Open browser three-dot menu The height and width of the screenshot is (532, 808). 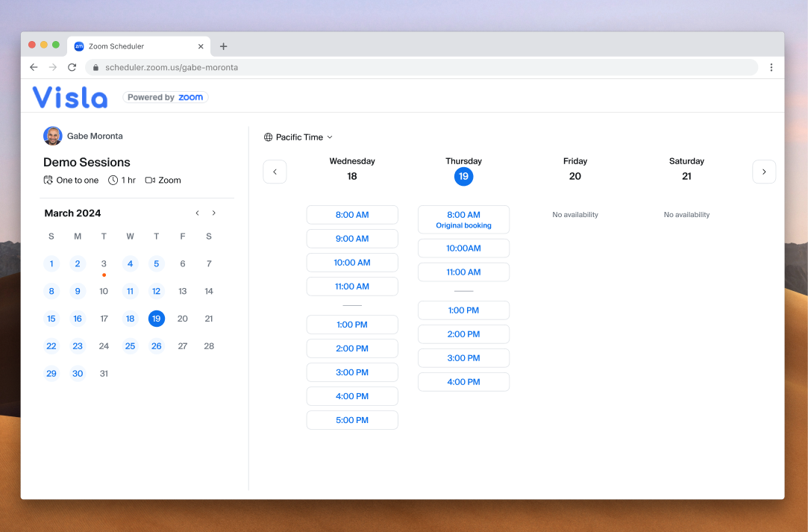771,68
